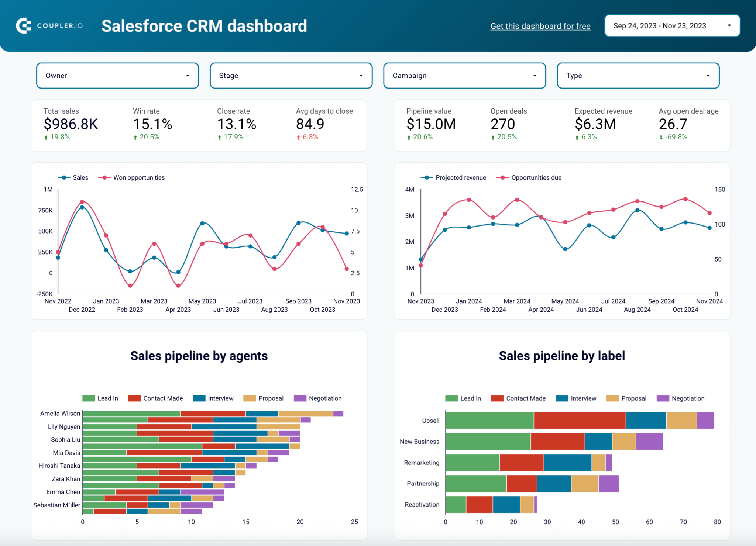Click the Avg open deal age decrease arrow
This screenshot has width=756, height=546.
pyautogui.click(x=661, y=137)
